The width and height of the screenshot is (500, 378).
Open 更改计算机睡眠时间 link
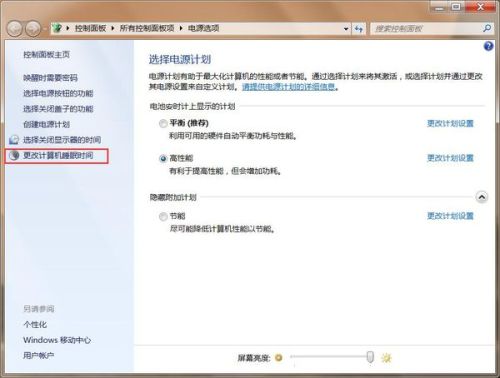tap(58, 155)
